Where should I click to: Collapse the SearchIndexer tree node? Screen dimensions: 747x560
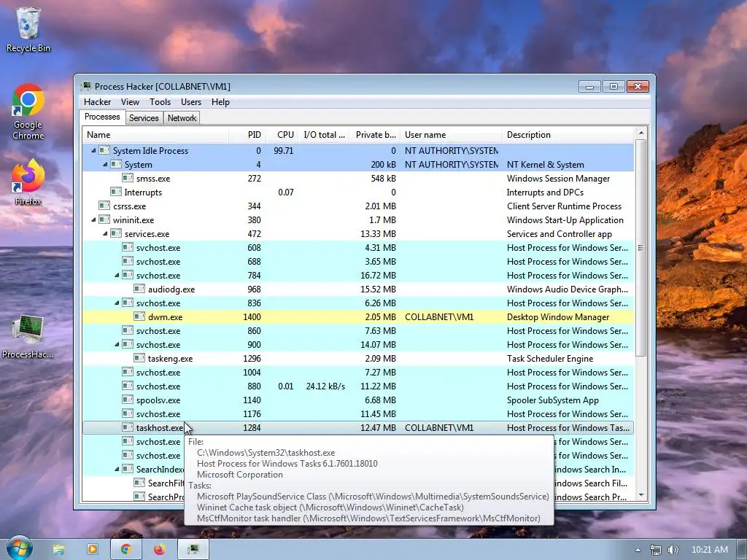point(117,469)
